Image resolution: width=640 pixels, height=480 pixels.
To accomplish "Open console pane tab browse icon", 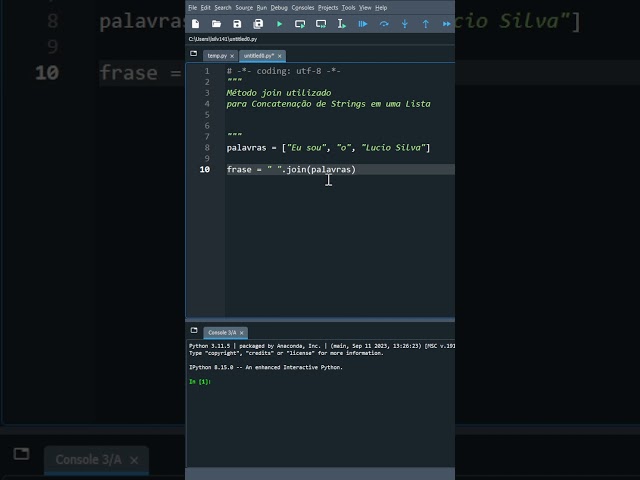I will [x=194, y=330].
